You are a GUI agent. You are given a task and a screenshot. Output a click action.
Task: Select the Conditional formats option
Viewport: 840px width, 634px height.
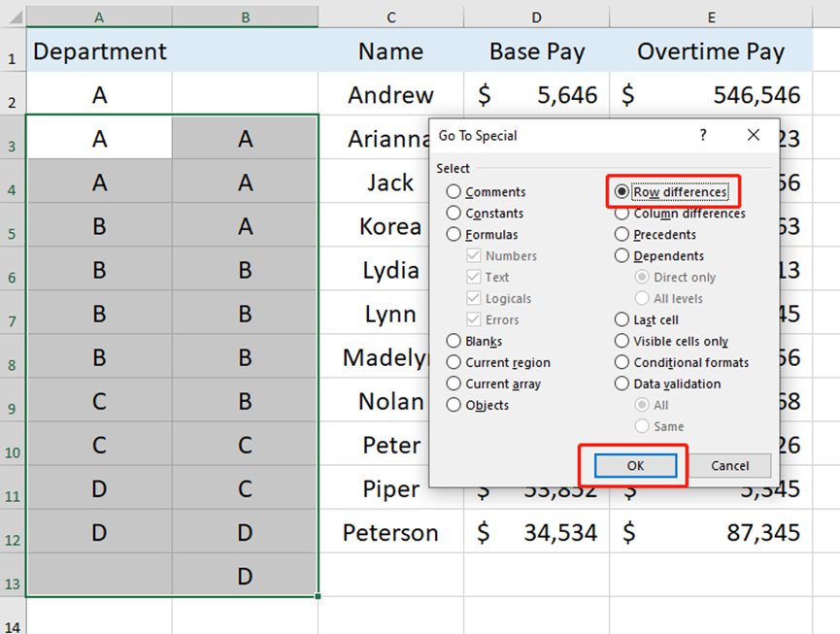[682, 362]
